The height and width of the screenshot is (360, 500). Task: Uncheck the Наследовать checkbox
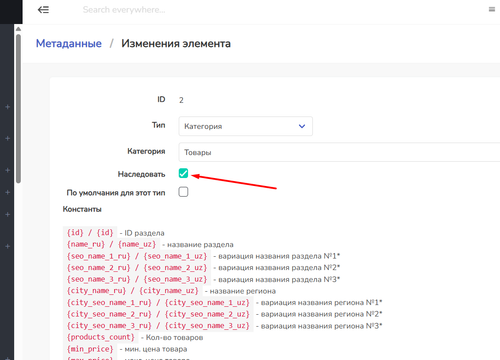(183, 173)
